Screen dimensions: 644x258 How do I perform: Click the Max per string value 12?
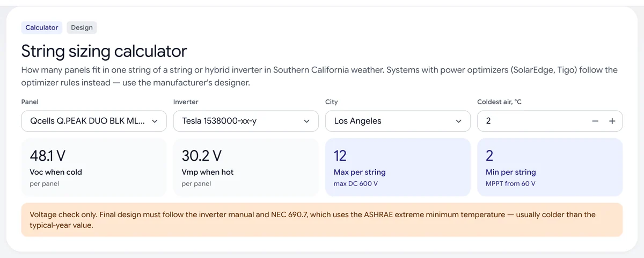tap(340, 156)
